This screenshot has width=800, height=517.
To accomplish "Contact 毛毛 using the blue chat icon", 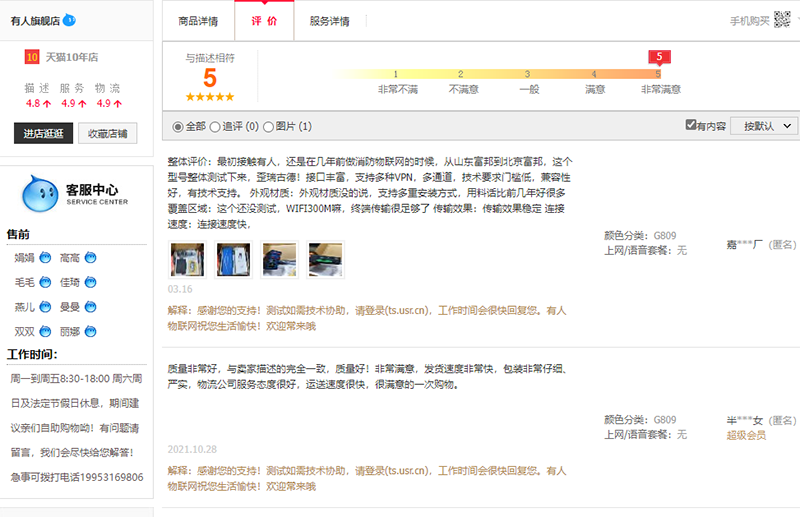I will point(44,282).
